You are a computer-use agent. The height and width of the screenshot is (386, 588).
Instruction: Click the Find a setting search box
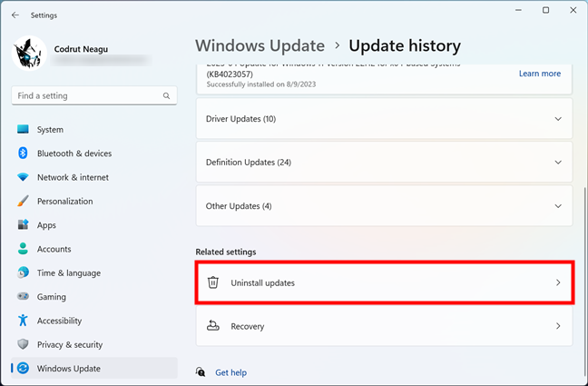94,95
